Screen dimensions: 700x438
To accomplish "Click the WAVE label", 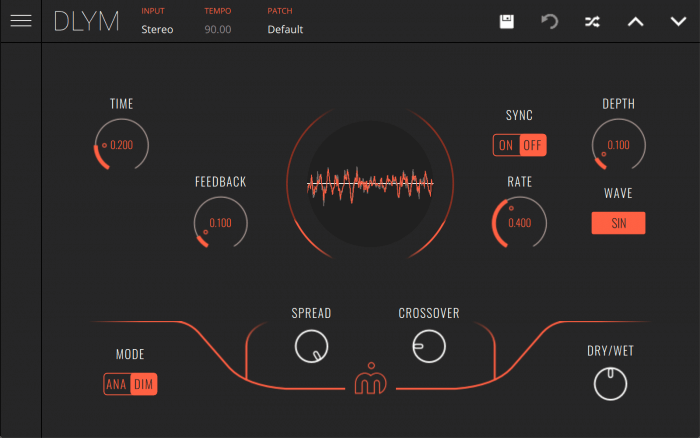I will (x=618, y=193).
